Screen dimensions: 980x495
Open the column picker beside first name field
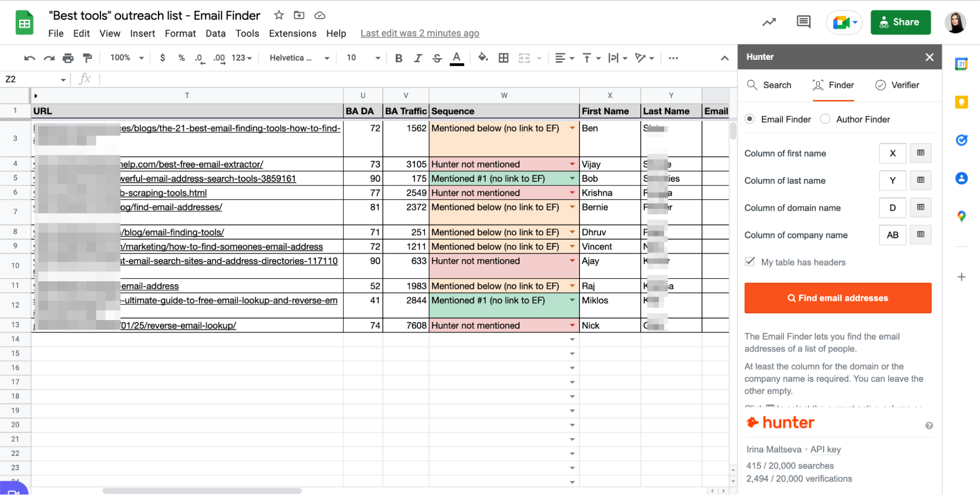(x=920, y=153)
